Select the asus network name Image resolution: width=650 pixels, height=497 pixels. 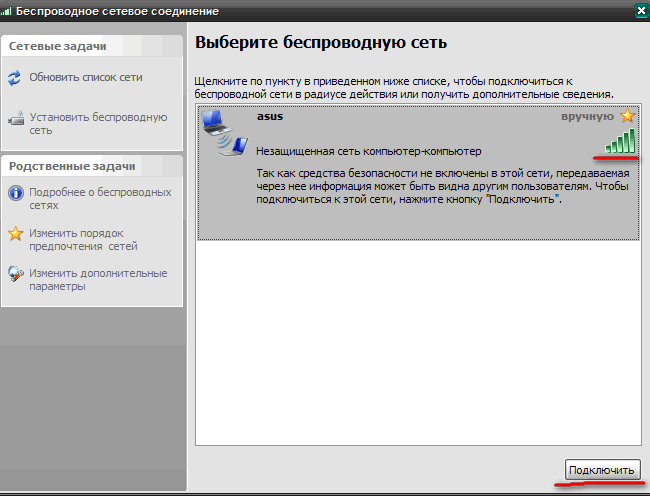point(270,116)
